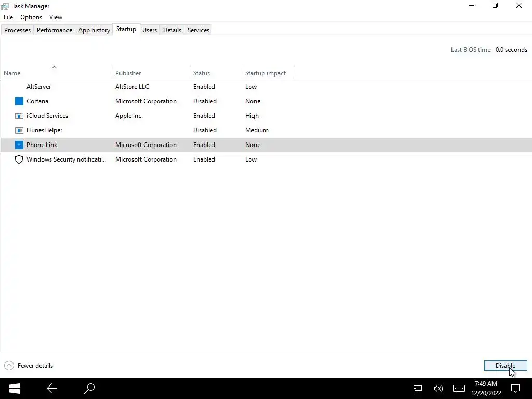The height and width of the screenshot is (399, 532).
Task: Click the iTunesHelper row icon
Action: (19, 130)
